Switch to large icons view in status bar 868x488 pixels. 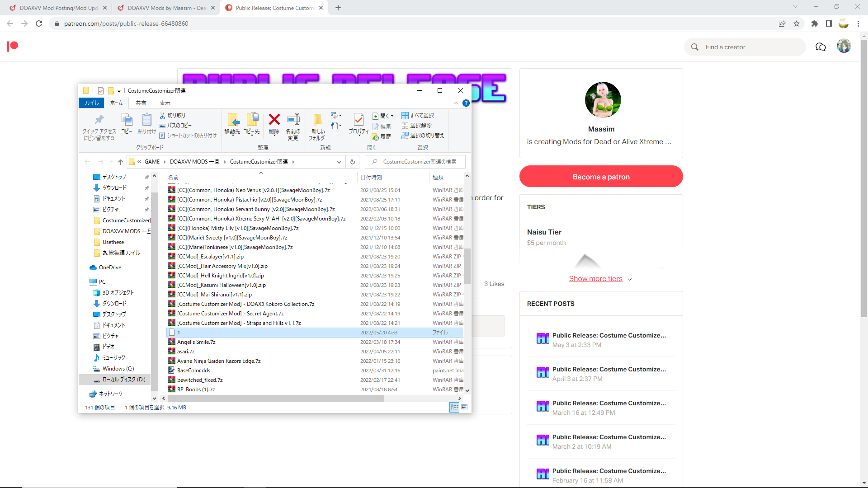464,408
